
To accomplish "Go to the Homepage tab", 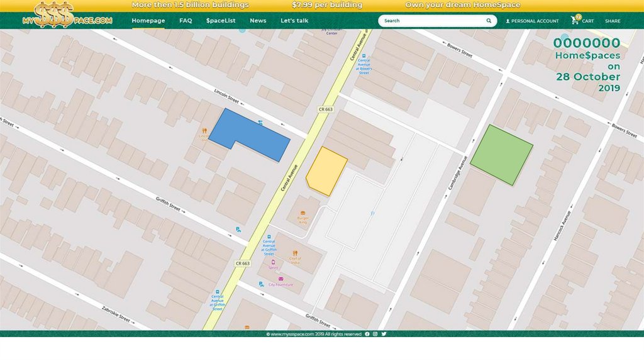I will (148, 21).
